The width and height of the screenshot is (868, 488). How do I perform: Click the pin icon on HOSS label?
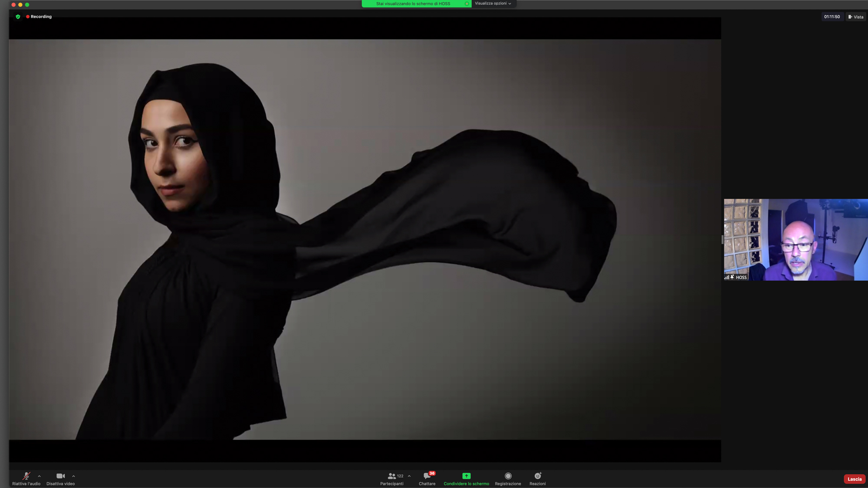pyautogui.click(x=732, y=277)
